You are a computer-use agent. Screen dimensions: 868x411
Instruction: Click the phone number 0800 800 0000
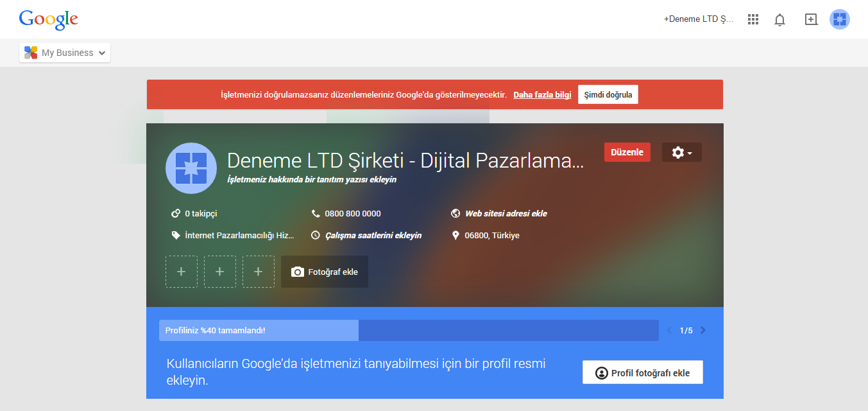353,213
